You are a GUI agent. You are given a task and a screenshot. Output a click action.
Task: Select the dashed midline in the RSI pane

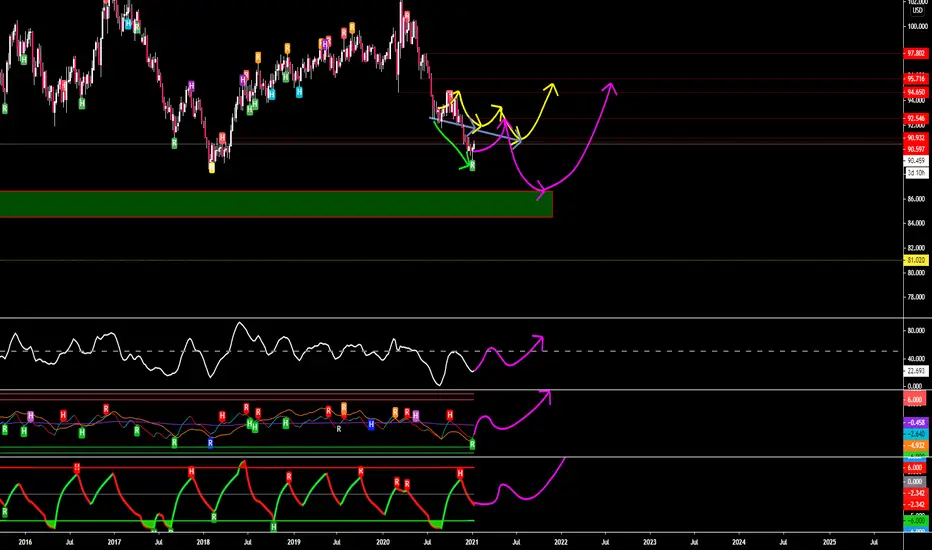[452, 351]
